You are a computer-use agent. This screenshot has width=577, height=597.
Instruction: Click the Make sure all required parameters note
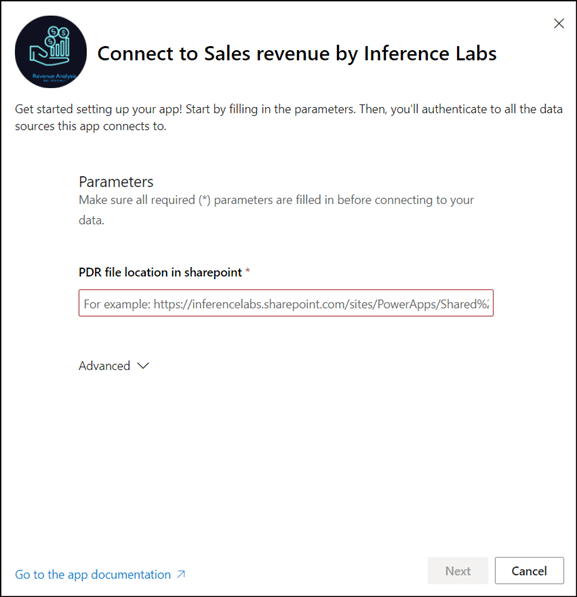point(276,210)
